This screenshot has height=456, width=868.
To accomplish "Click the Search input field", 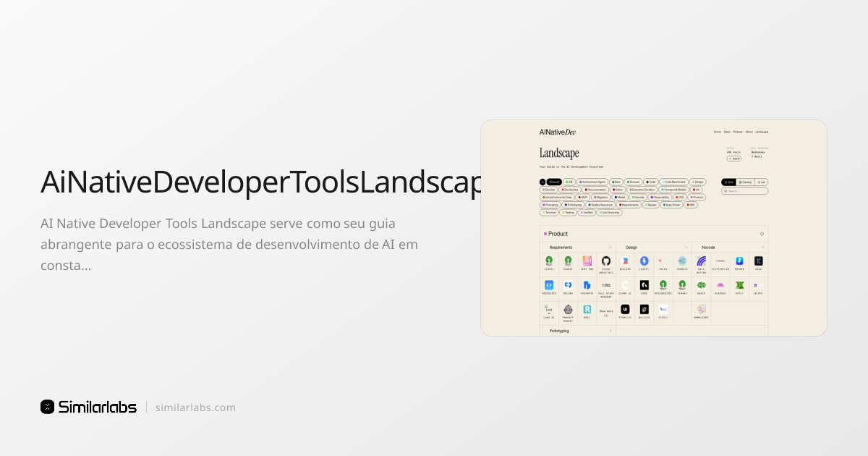I will [x=745, y=191].
